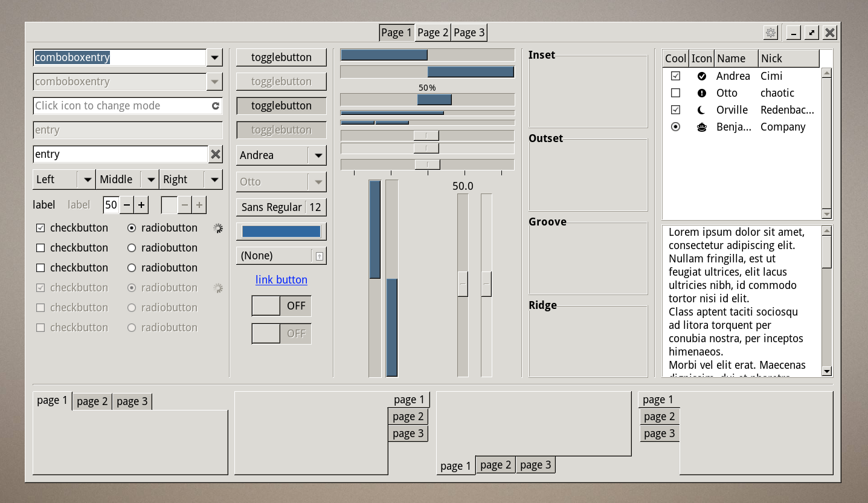Turn on the enabled OFF switch
Image resolution: width=868 pixels, height=503 pixels.
pos(281,306)
